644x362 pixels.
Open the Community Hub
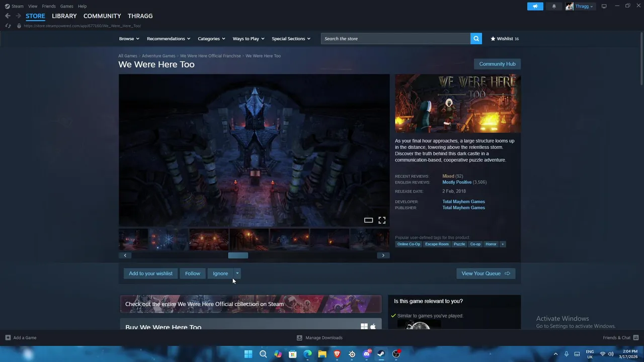497,64
